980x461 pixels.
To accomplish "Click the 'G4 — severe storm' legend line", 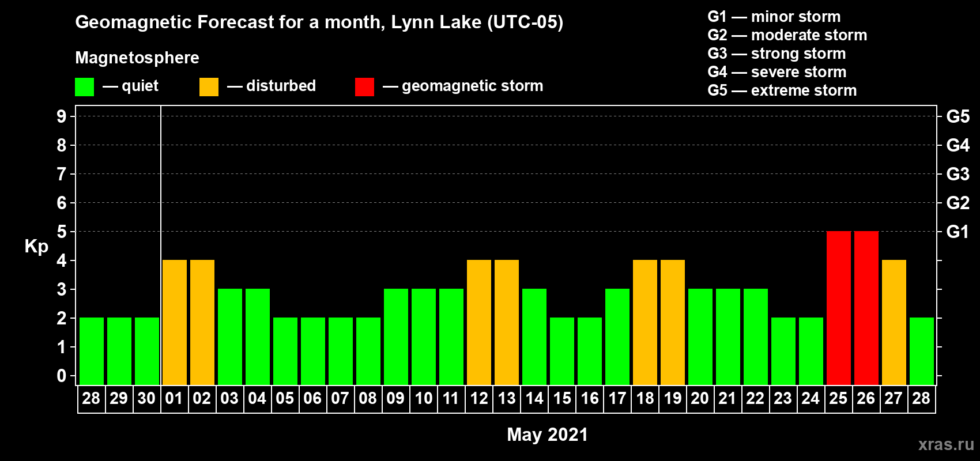I will click(x=777, y=72).
